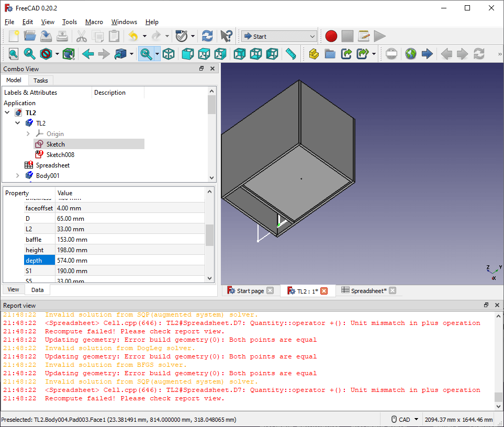Open the macros dialog notepad icon
The image size is (504, 427).
pos(364,36)
